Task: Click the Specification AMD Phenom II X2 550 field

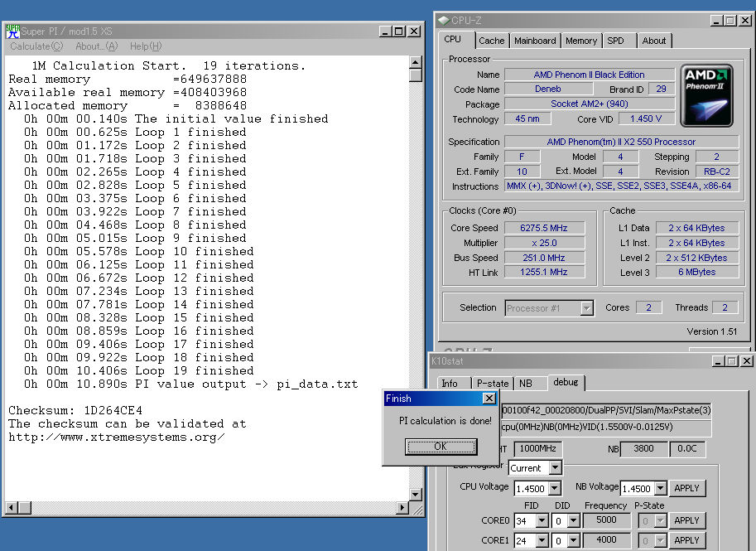Action: (621, 142)
